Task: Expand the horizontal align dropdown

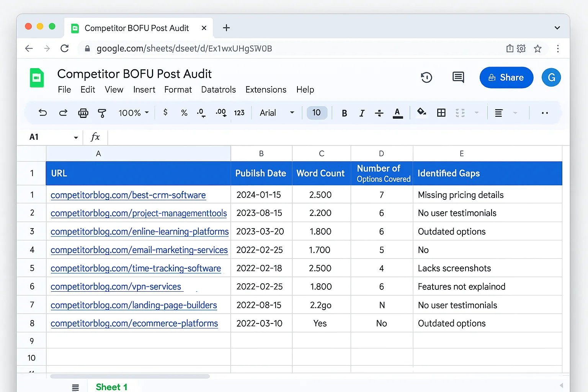Action: click(515, 113)
